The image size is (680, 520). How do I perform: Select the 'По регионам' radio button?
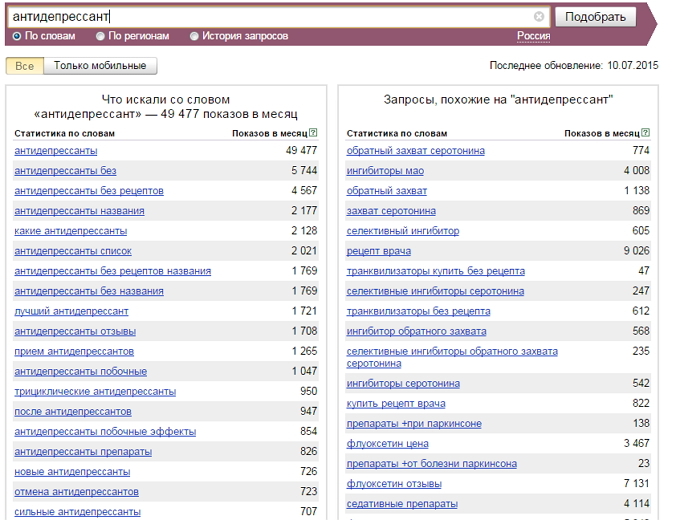pos(100,36)
